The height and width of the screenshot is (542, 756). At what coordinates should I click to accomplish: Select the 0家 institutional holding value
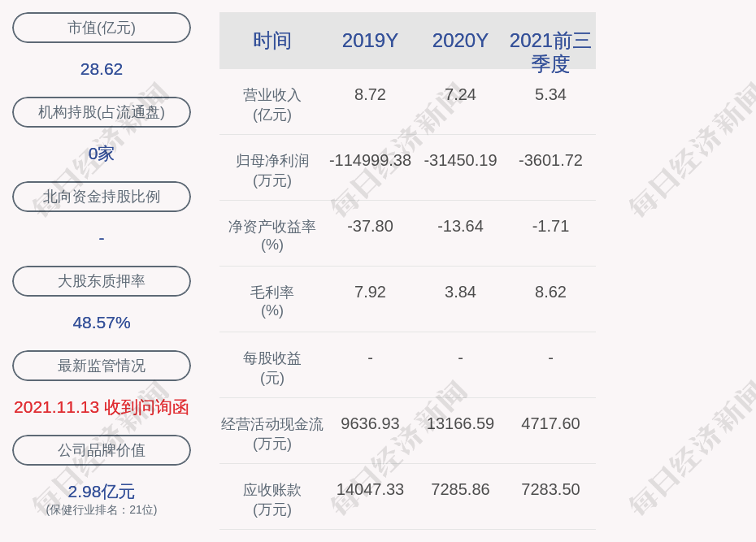click(102, 154)
